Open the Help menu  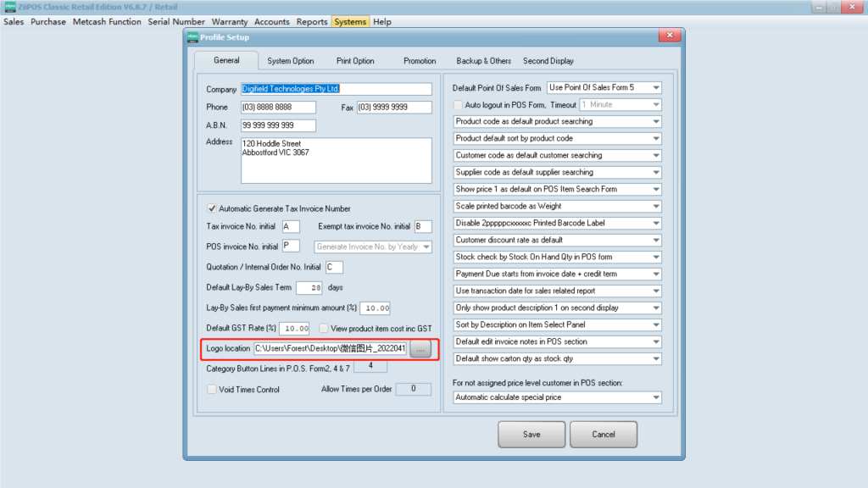click(x=382, y=21)
